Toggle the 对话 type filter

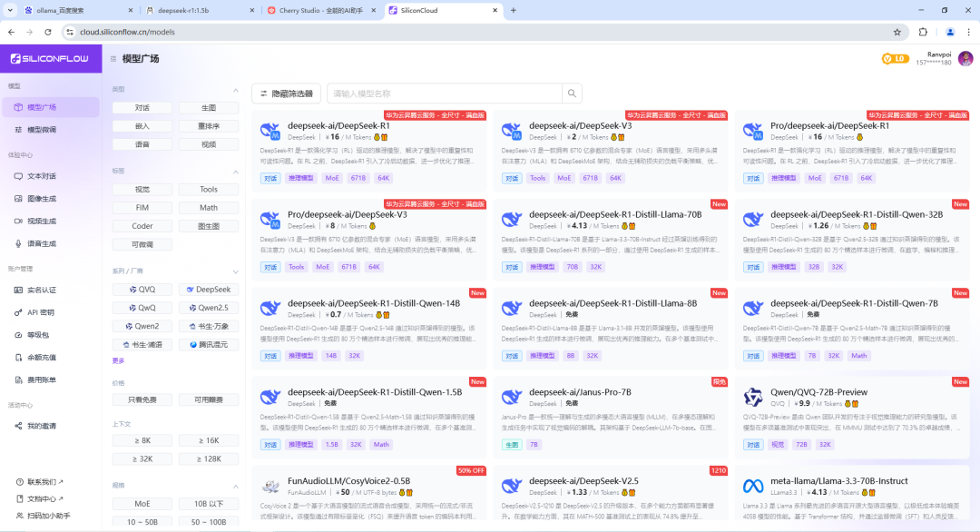tap(142, 108)
